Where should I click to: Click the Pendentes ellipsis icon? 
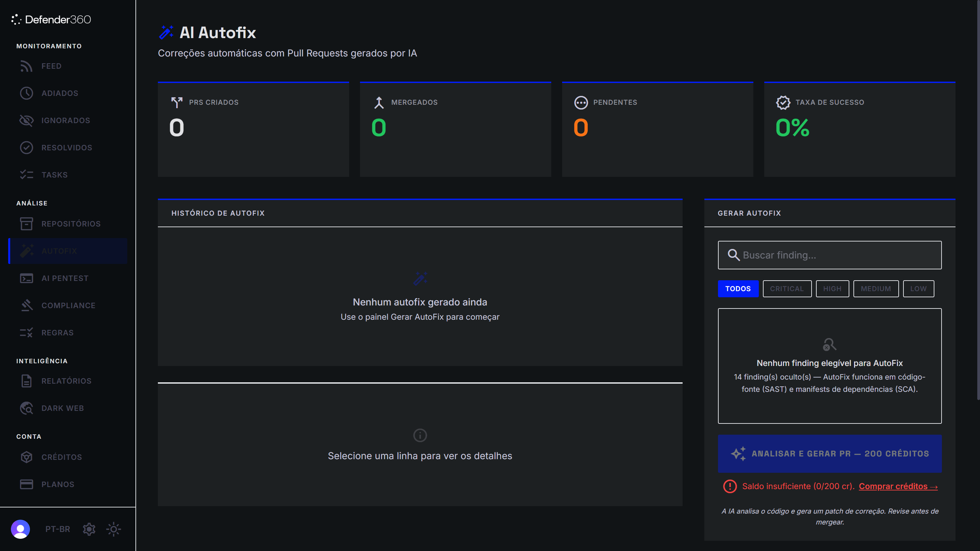pos(581,103)
